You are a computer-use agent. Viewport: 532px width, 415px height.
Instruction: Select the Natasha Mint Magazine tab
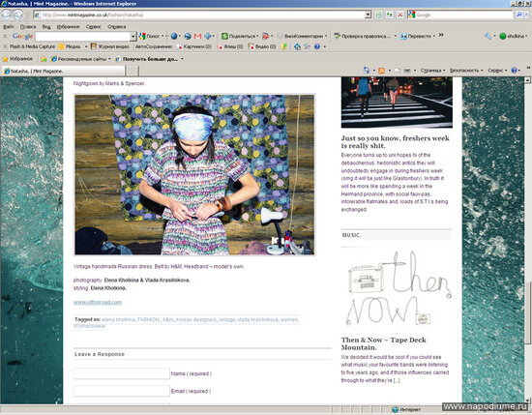point(64,71)
